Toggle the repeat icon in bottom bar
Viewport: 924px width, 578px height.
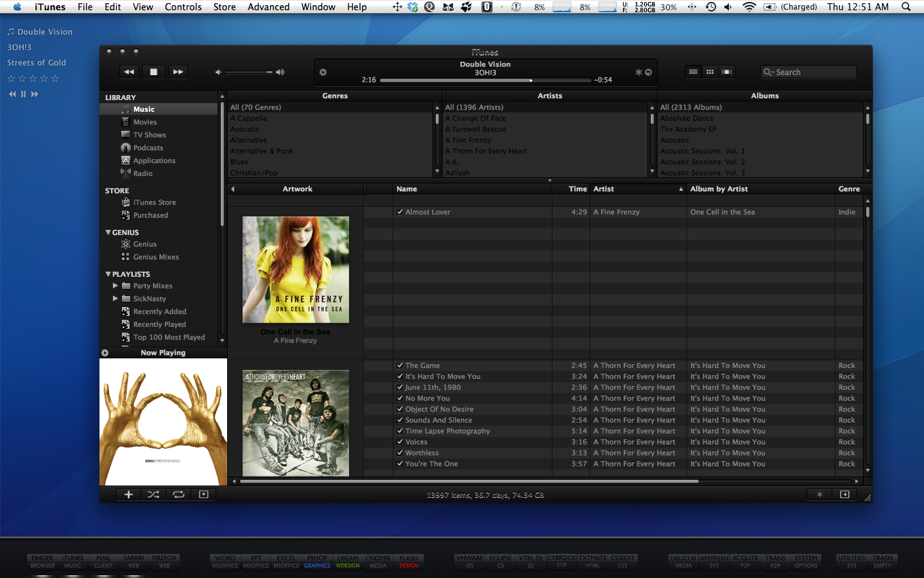pos(178,495)
